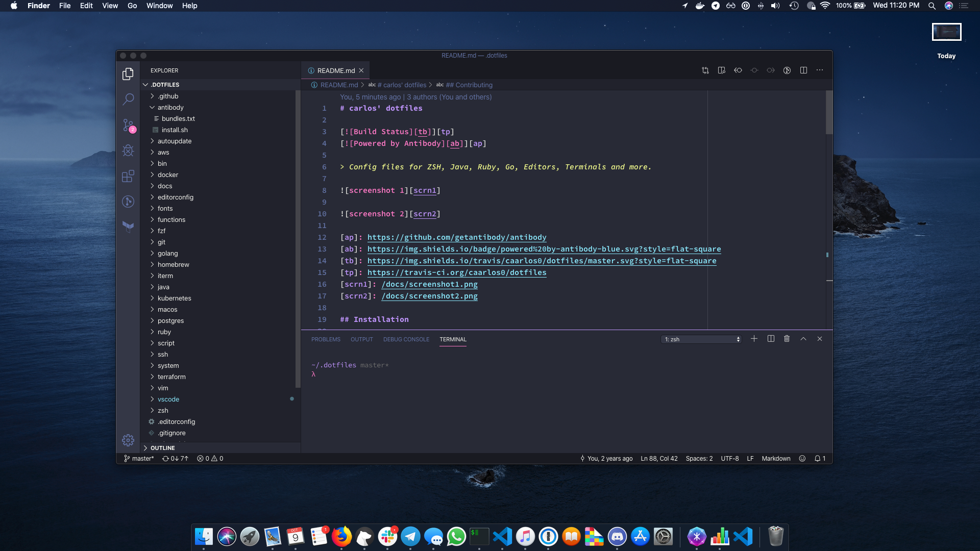Open previous revision of the file
The image size is (980, 551).
pyautogui.click(x=738, y=70)
